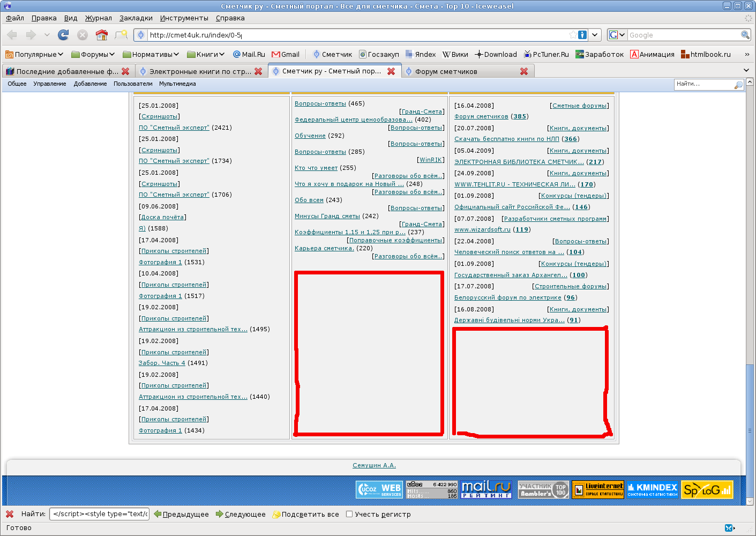756x536 pixels.
Task: Open the LiveInternet statistics badge
Action: tap(598, 489)
